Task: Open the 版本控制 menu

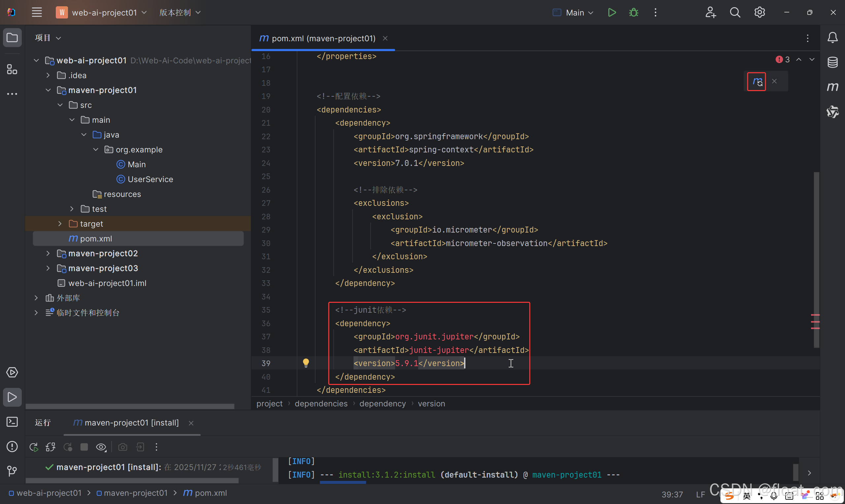Action: point(180,13)
